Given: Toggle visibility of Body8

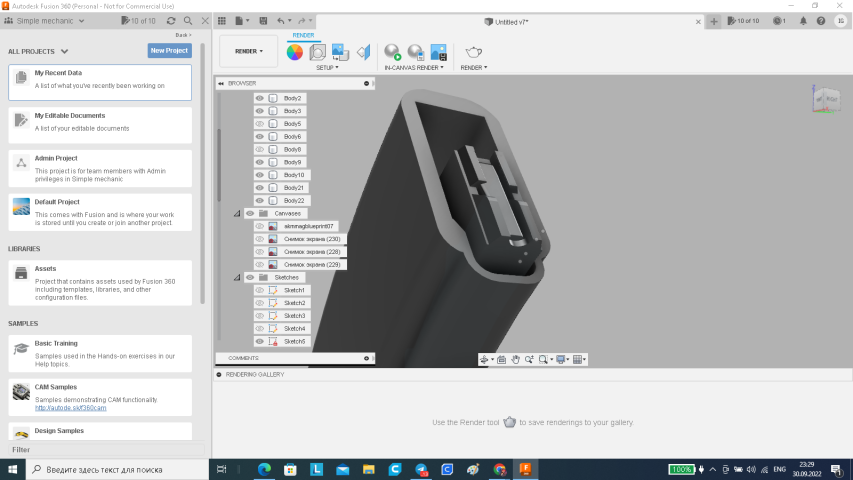Looking at the screenshot, I should pyautogui.click(x=259, y=150).
